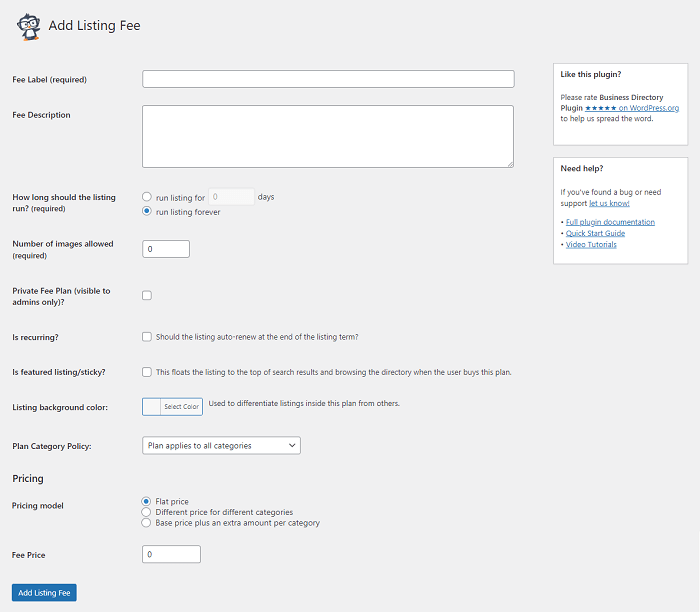700x612 pixels.
Task: Click the 'Need help?' box title
Action: click(582, 168)
